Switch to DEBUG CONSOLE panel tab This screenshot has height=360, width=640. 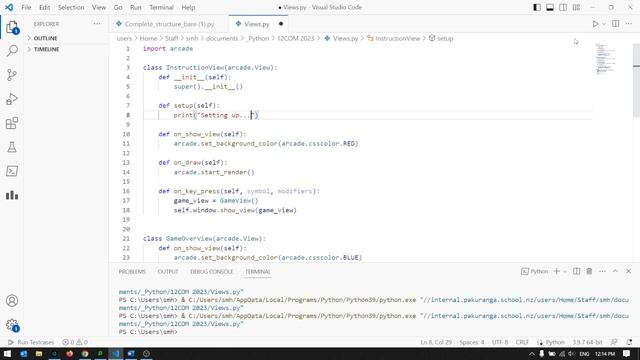point(211,271)
